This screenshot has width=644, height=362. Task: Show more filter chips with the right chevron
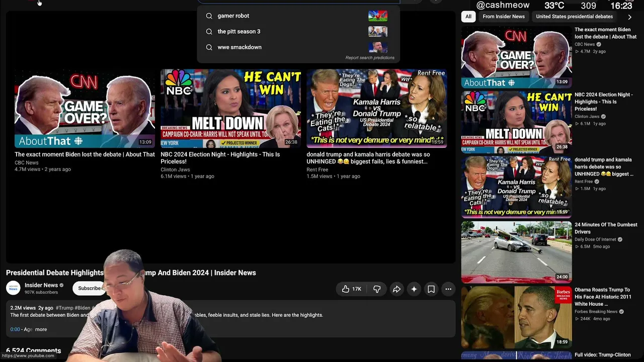coord(629,17)
